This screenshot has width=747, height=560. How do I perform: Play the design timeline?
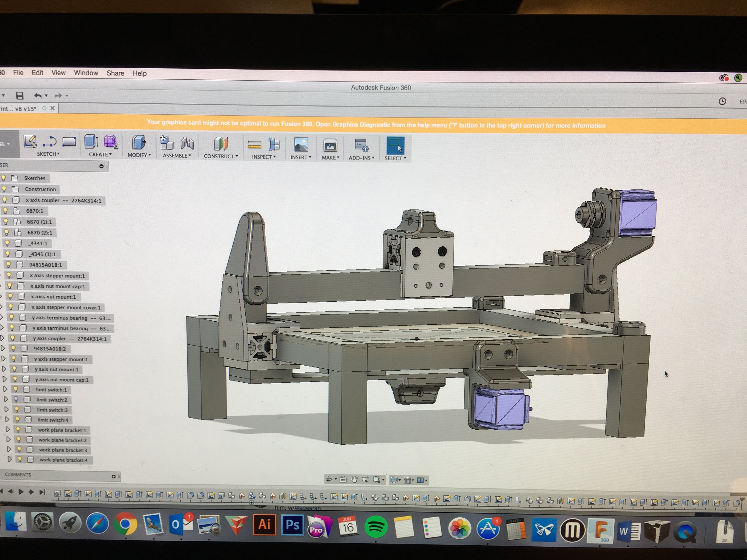[x=21, y=492]
